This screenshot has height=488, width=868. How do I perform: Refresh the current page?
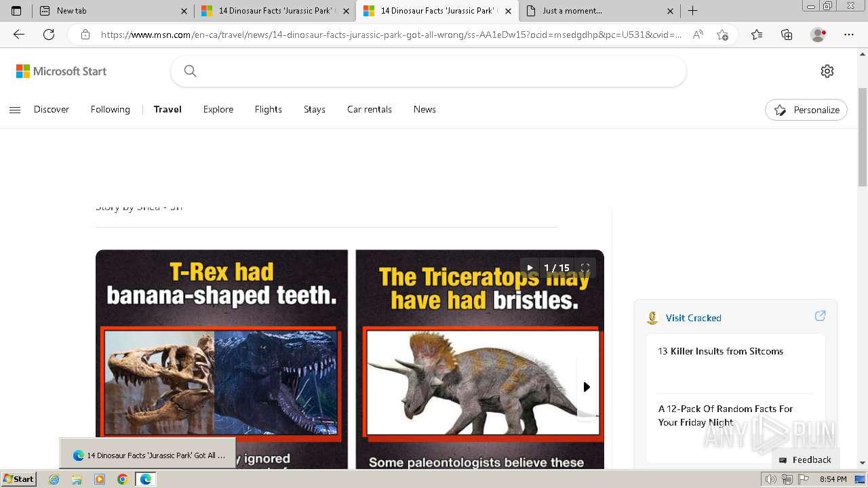[x=49, y=35]
